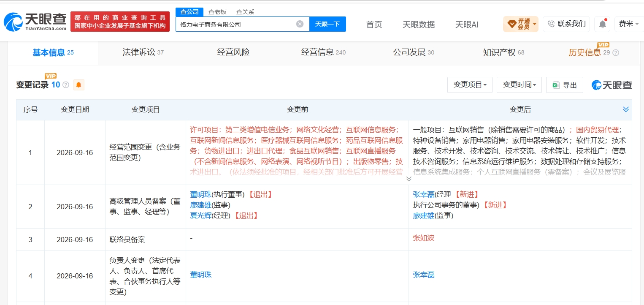Click the 变更日期 column header
The width and height of the screenshot is (644, 305).
(75, 109)
